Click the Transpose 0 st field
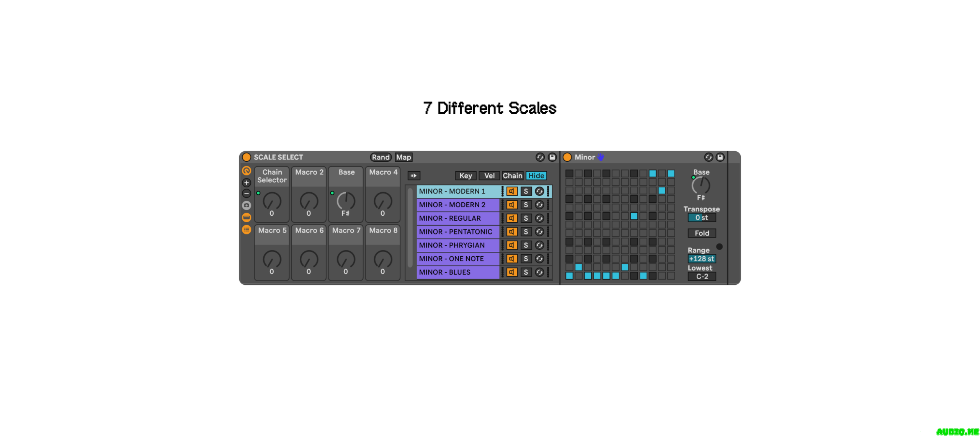980x436 pixels. click(x=702, y=218)
